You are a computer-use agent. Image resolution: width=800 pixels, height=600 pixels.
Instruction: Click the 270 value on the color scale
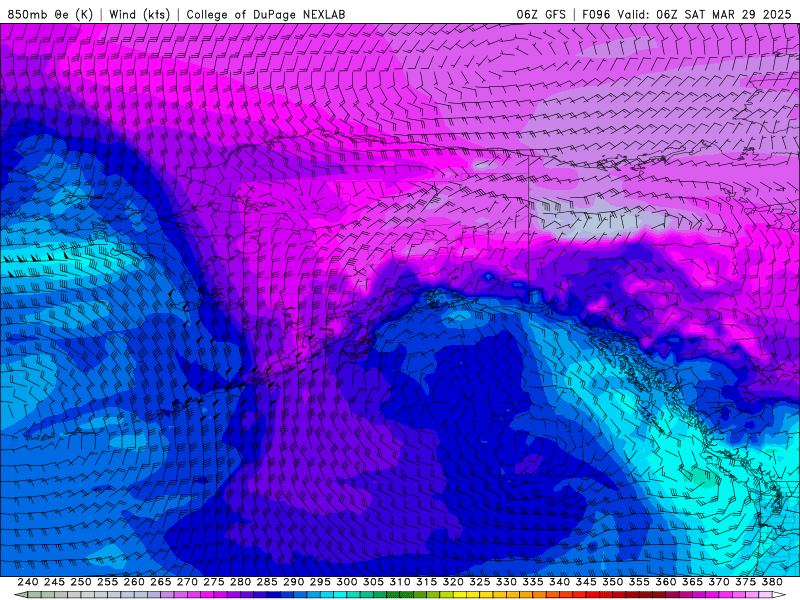point(187,582)
